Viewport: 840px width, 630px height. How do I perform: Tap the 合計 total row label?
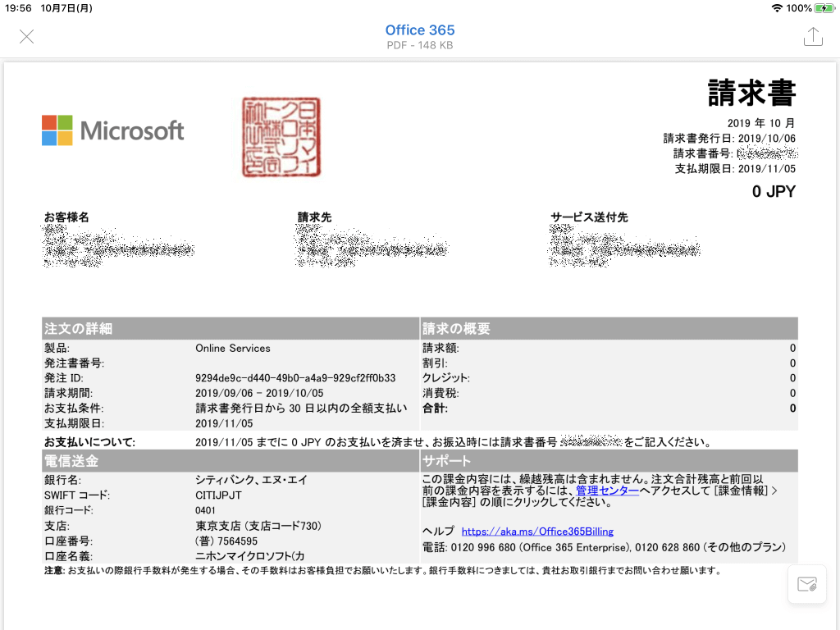click(435, 409)
